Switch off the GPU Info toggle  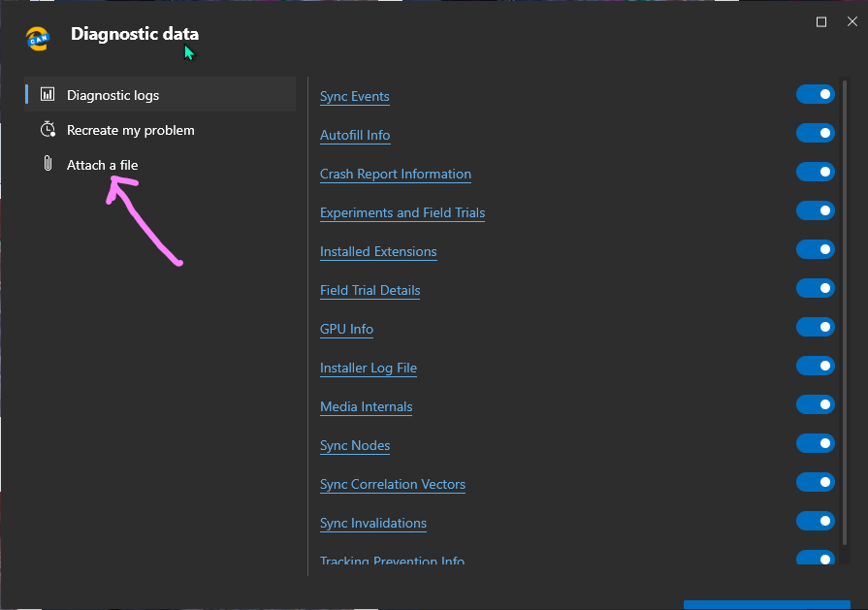click(x=815, y=327)
